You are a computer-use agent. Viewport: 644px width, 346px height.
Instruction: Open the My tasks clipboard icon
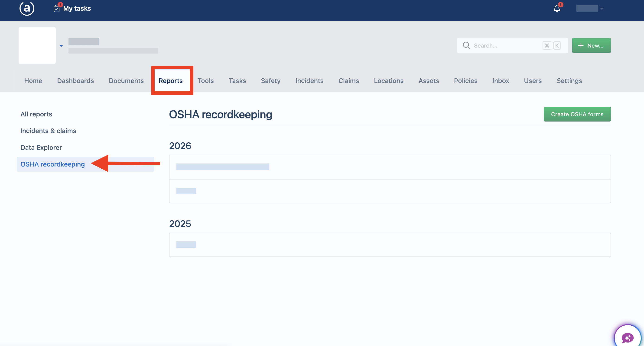click(x=57, y=9)
